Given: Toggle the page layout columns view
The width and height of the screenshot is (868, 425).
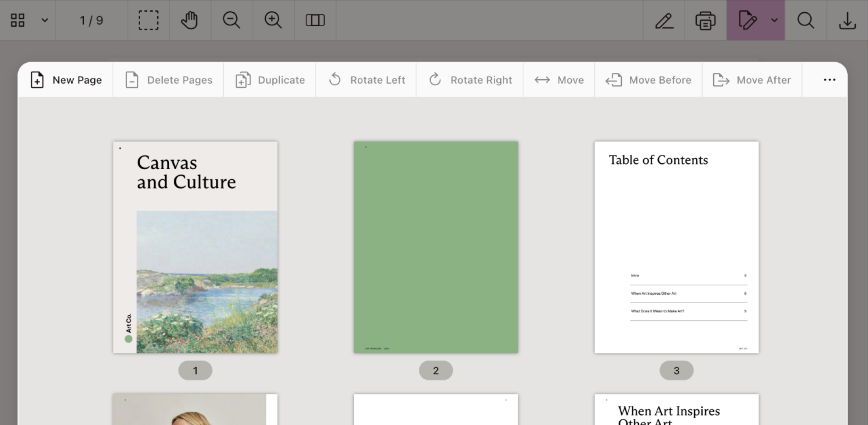Looking at the screenshot, I should point(315,20).
